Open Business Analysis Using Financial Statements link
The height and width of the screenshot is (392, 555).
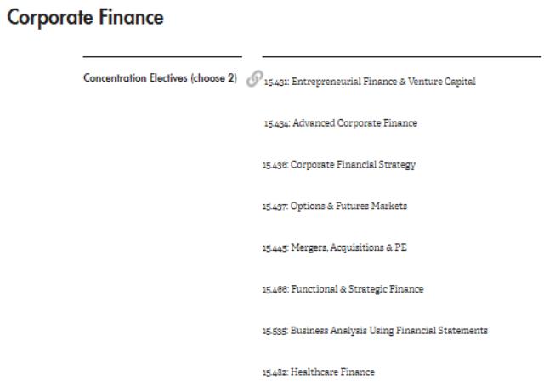(375, 331)
